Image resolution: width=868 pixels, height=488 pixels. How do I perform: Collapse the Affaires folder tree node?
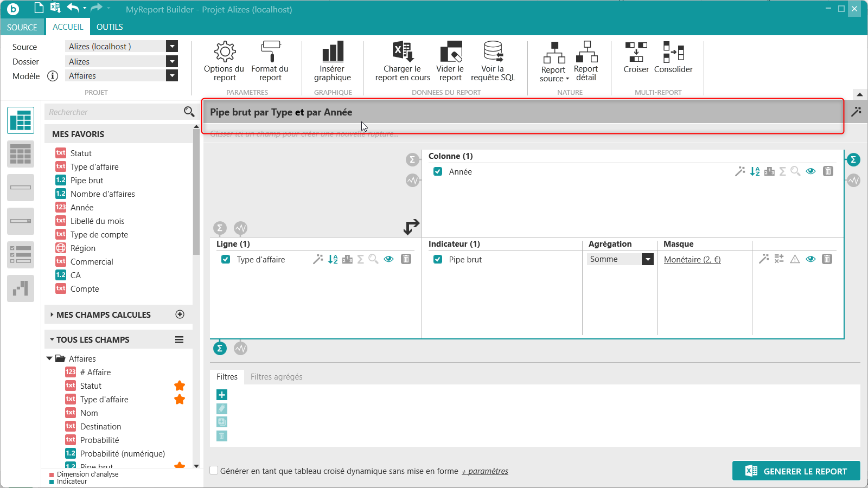point(50,358)
